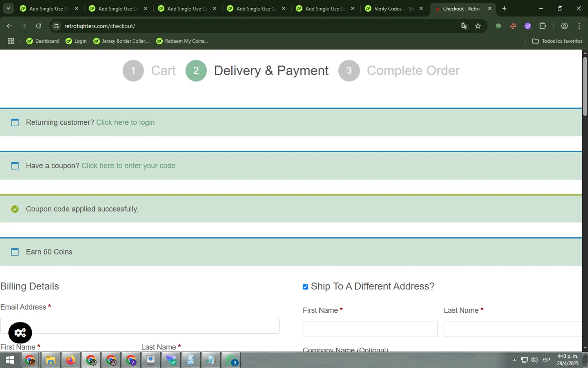This screenshot has height=368, width=588.
Task: Click the Google Translate icon
Action: (465, 26)
